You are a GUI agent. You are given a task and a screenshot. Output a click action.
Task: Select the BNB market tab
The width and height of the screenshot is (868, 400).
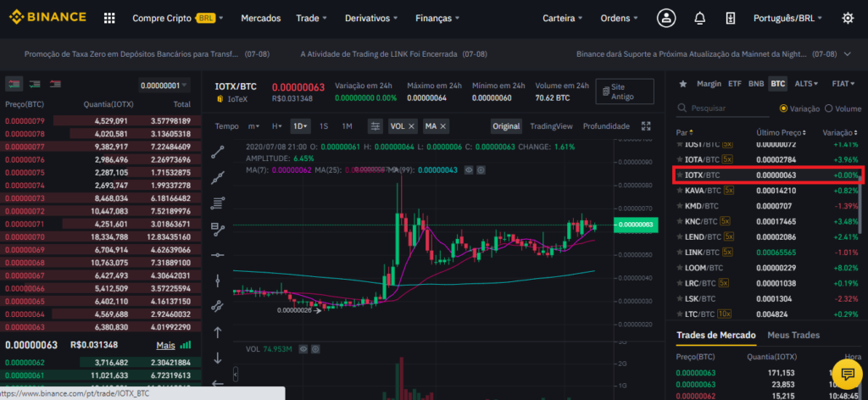(755, 84)
